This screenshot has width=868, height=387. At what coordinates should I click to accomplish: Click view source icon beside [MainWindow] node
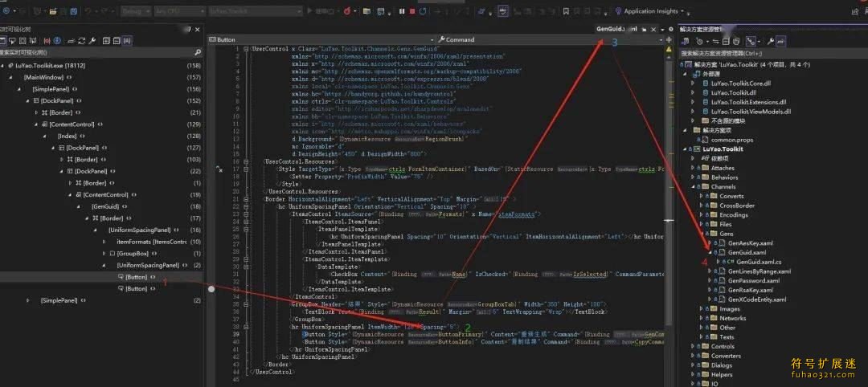[x=68, y=77]
